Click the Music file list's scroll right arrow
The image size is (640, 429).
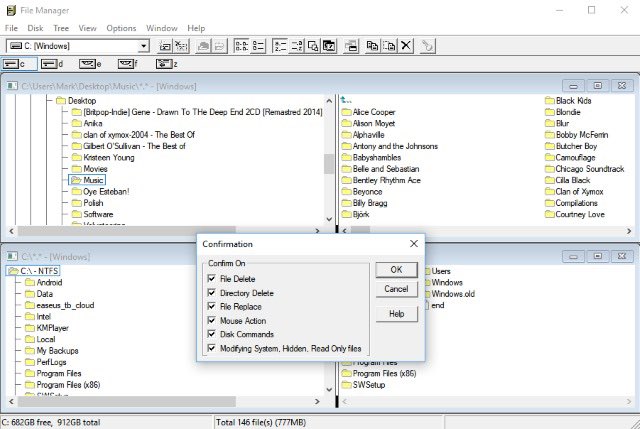(x=629, y=231)
